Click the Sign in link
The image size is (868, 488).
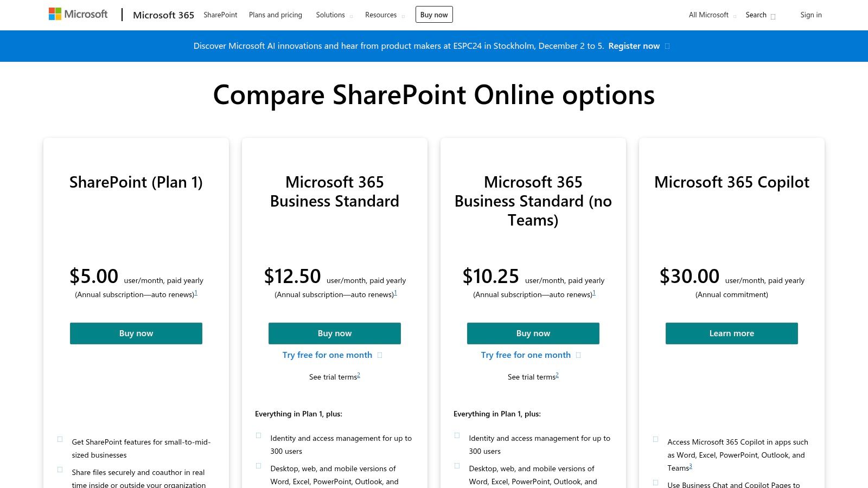(x=811, y=15)
